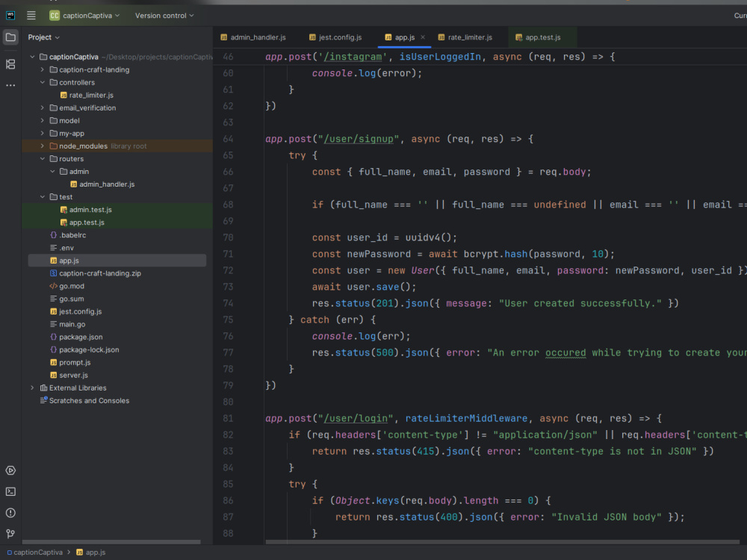Click the CC project badge icon
The height and width of the screenshot is (560, 747).
pyautogui.click(x=55, y=16)
